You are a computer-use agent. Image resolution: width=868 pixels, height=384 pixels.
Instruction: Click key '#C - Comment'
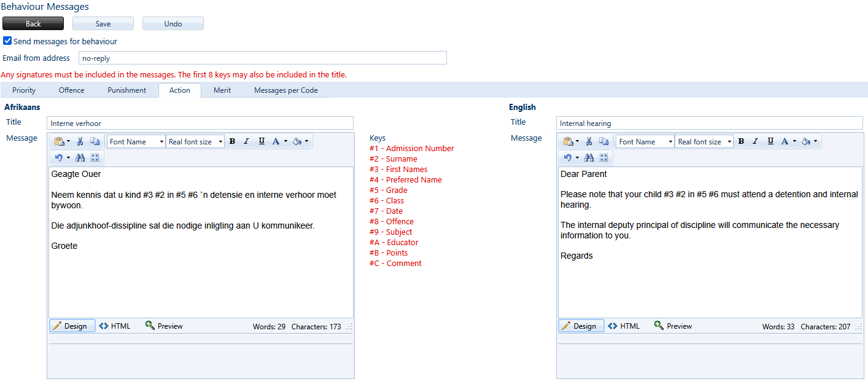395,264
